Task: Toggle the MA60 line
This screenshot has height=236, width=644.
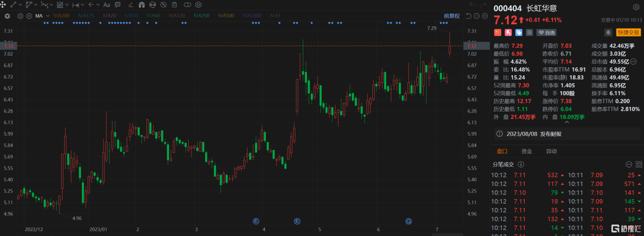Action: [x=153, y=16]
